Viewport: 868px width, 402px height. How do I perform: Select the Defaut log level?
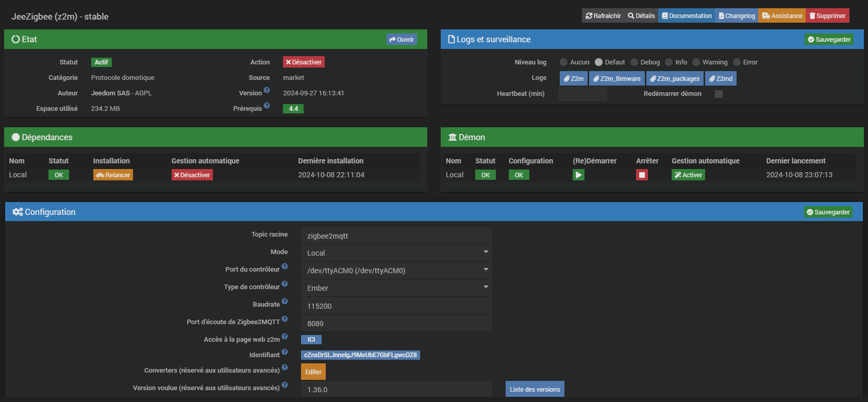[x=598, y=62]
